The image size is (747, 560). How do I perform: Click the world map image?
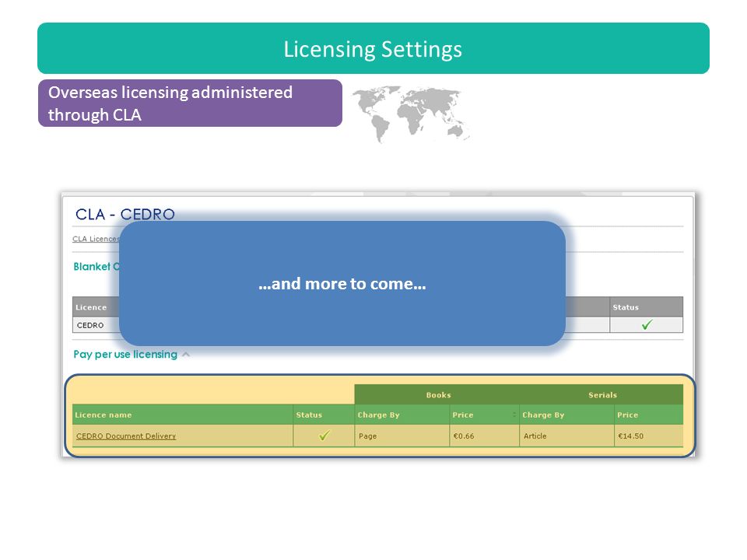coord(412,114)
